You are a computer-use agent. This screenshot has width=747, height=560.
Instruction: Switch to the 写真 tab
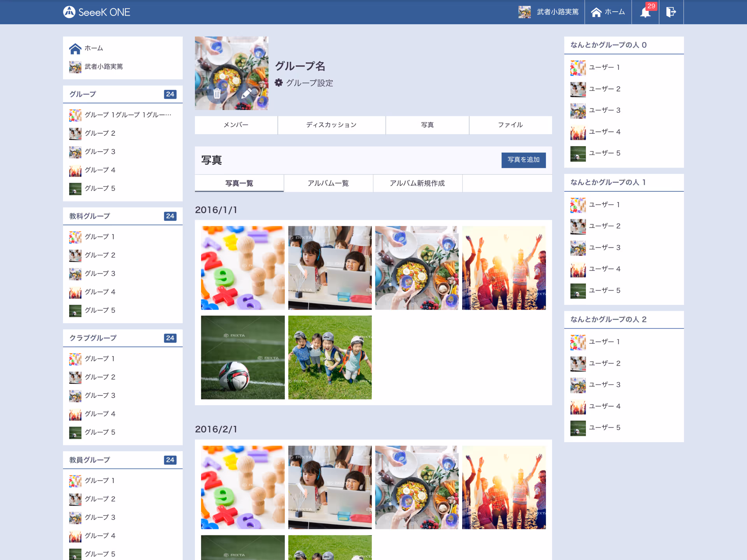coord(427,125)
